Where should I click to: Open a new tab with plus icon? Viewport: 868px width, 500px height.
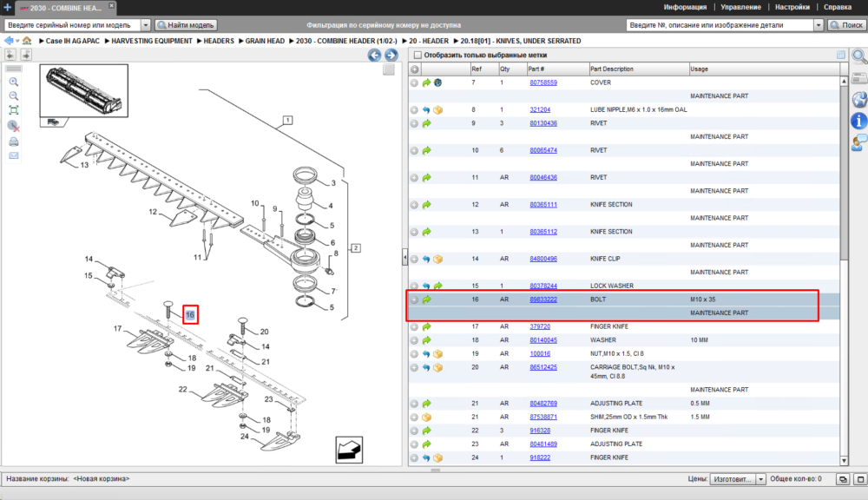(7, 7)
